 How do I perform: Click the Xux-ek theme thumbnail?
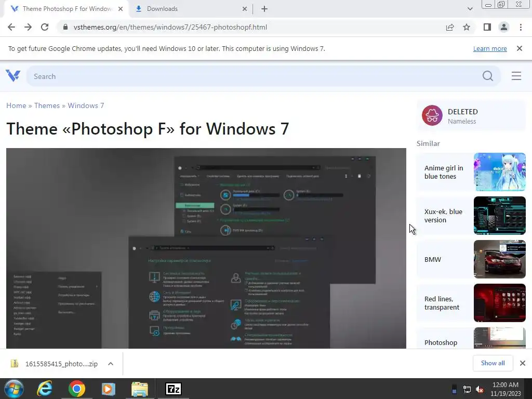tap(499, 216)
